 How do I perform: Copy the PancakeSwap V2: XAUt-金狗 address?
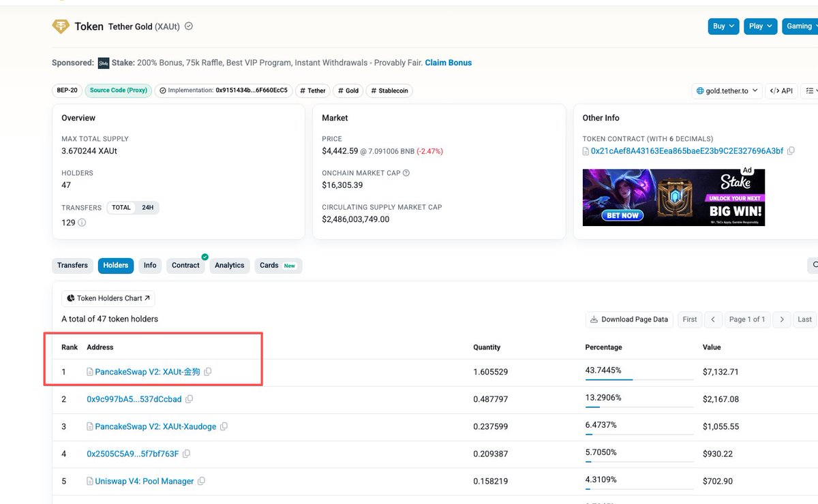tap(208, 372)
